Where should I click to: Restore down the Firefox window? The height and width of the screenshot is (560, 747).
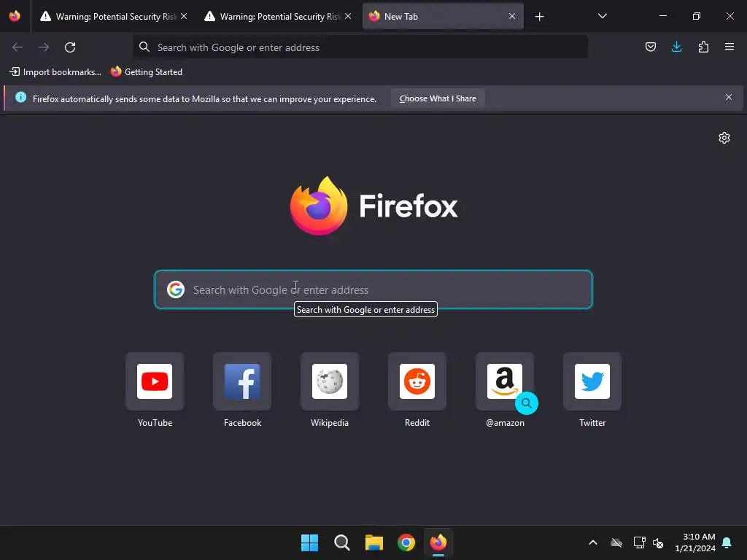pyautogui.click(x=697, y=16)
